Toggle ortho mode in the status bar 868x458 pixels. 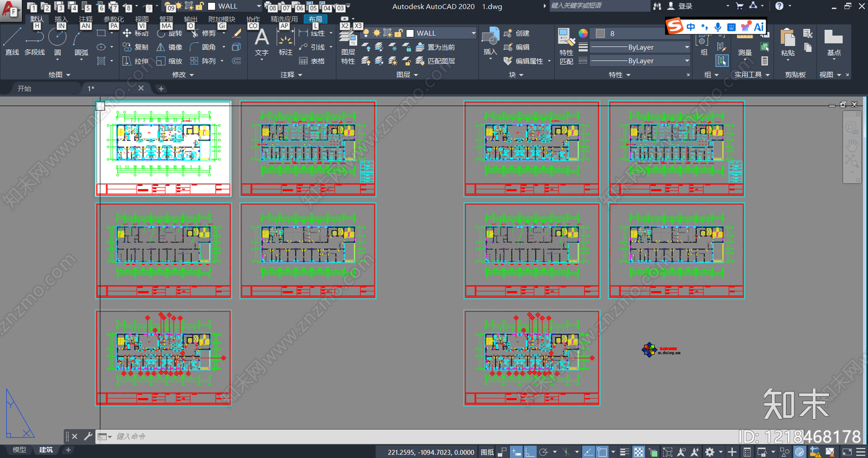[530, 452]
